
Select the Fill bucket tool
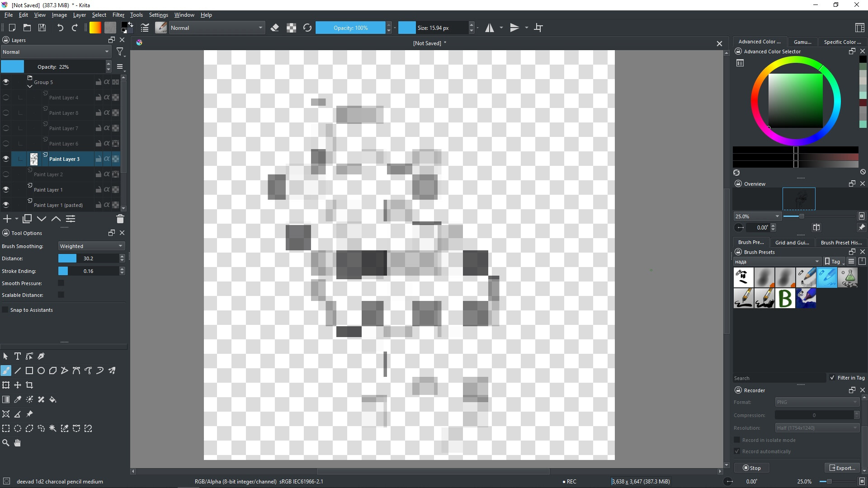pyautogui.click(x=53, y=400)
